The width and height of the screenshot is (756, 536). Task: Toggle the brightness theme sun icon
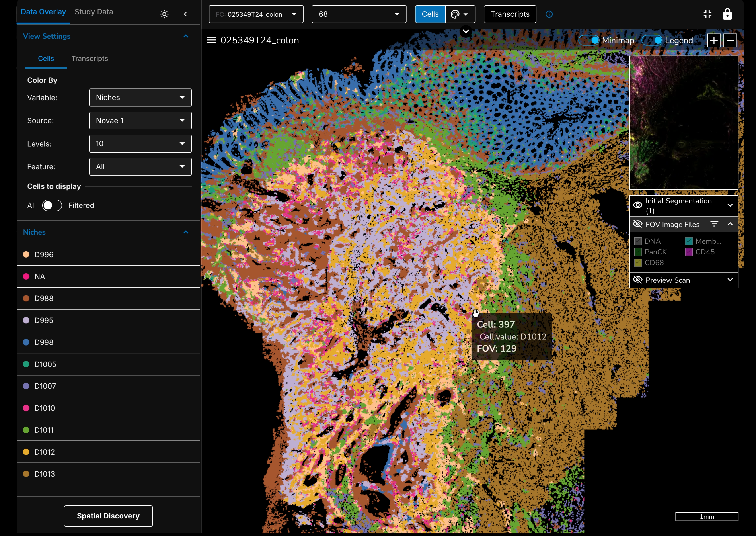[x=164, y=14]
